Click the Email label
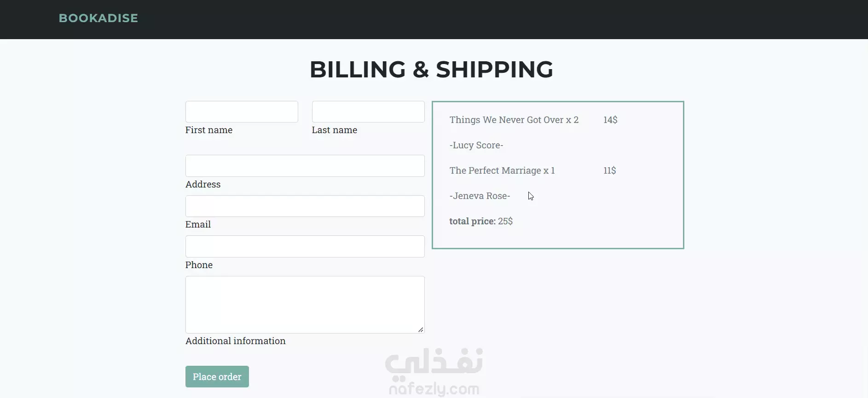Screen dimensions: 868x398 click(x=198, y=224)
